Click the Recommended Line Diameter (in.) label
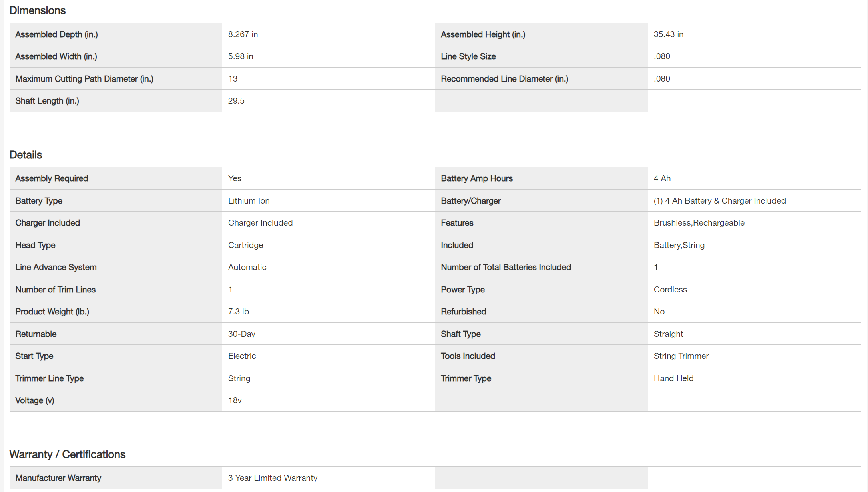868x492 pixels. point(504,79)
